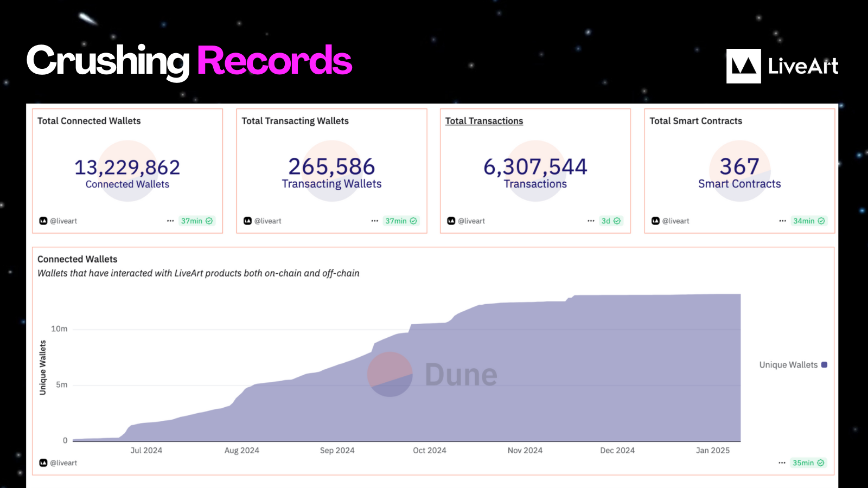This screenshot has width=868, height=488.
Task: Click check icon in the 3d badge
Action: tap(617, 221)
